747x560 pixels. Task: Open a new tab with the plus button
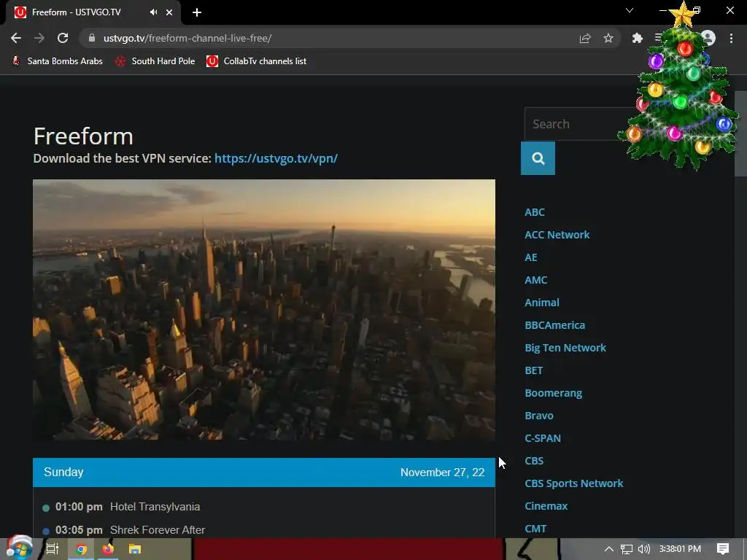point(197,12)
